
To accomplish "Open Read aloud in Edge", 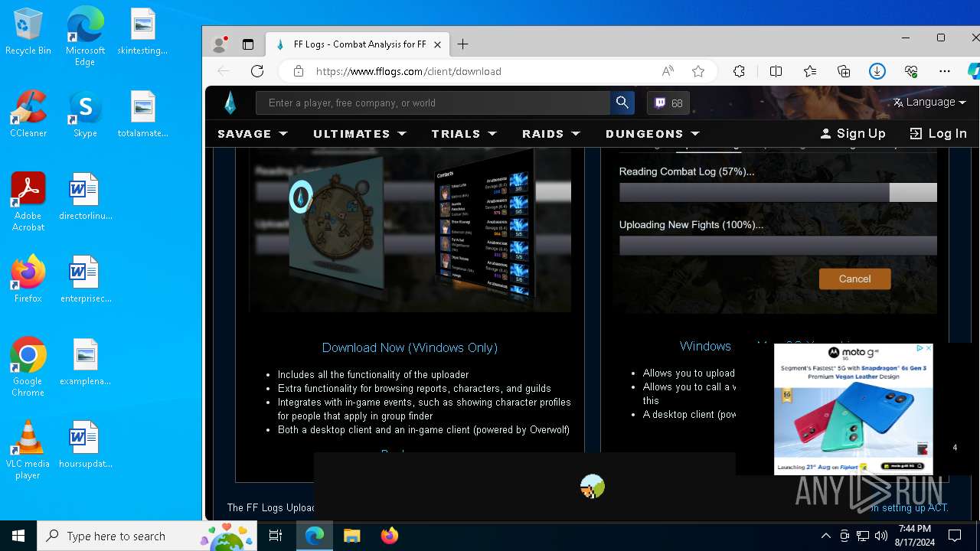I will point(668,71).
